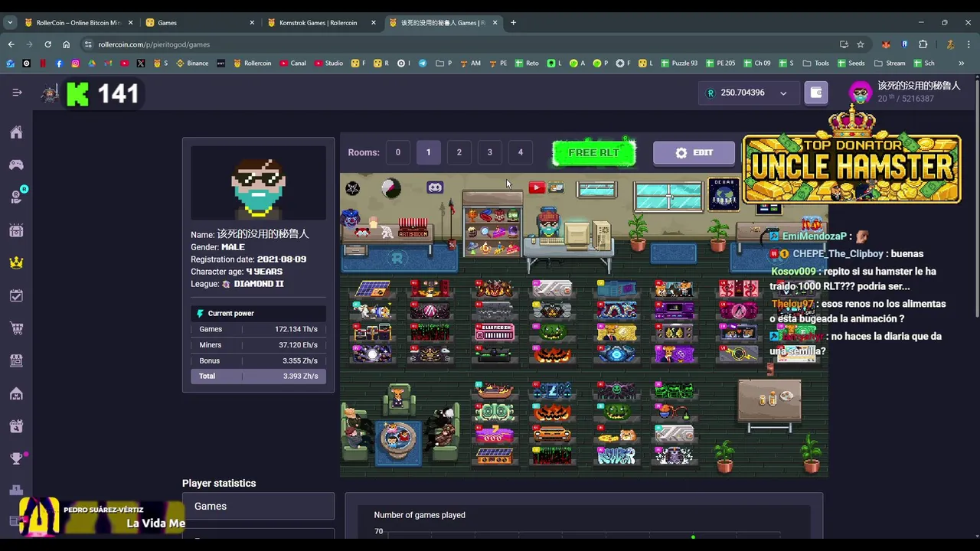Open the Games controller sidebar icon
The width and height of the screenshot is (980, 551).
(16, 165)
